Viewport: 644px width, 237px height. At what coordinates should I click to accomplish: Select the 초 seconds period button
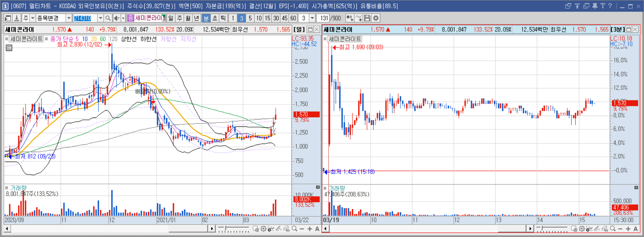(x=215, y=18)
